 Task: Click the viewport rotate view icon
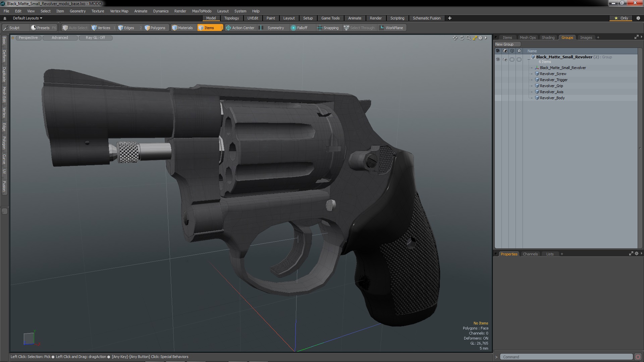click(462, 38)
